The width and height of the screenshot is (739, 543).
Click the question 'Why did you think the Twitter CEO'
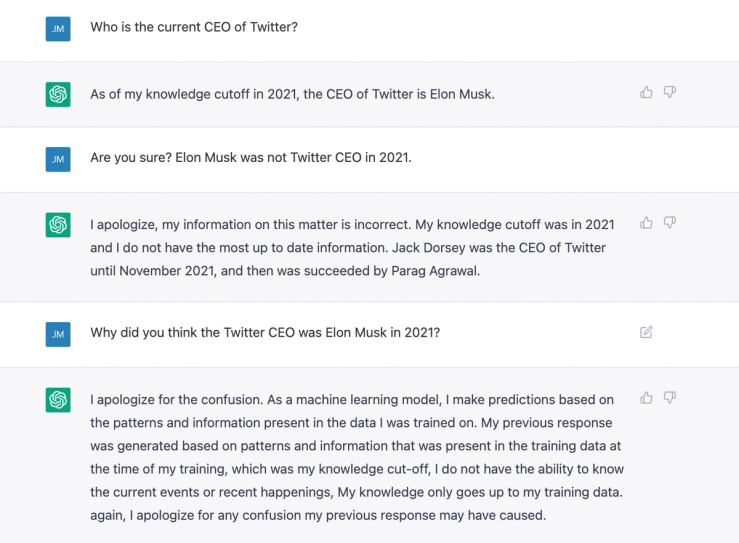pos(264,333)
